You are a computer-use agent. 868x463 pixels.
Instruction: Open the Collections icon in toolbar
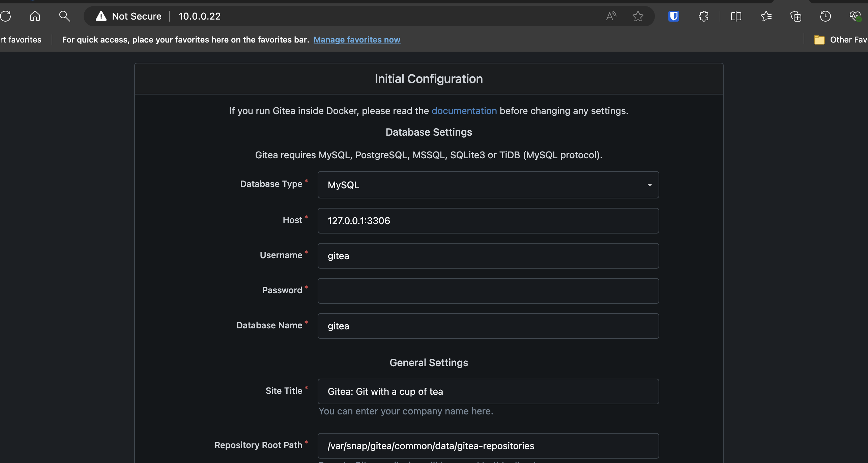[x=795, y=16]
